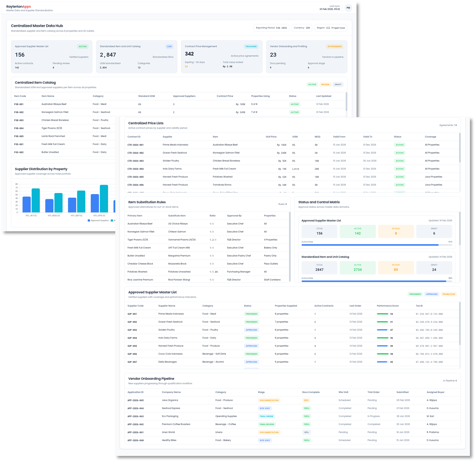Click the PM user avatar
Image resolution: width=476 pixels, height=462 pixels.
(348, 8)
